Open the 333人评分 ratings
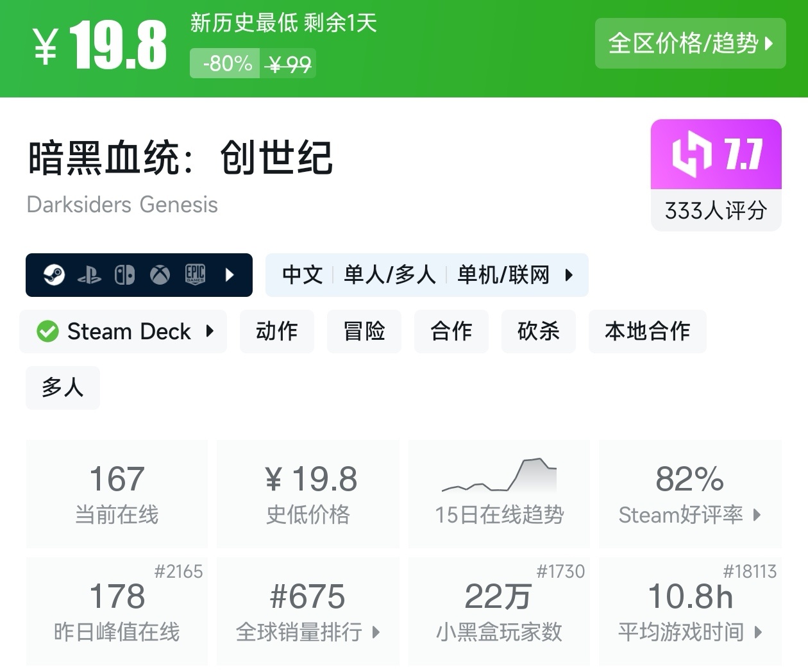 [x=716, y=210]
